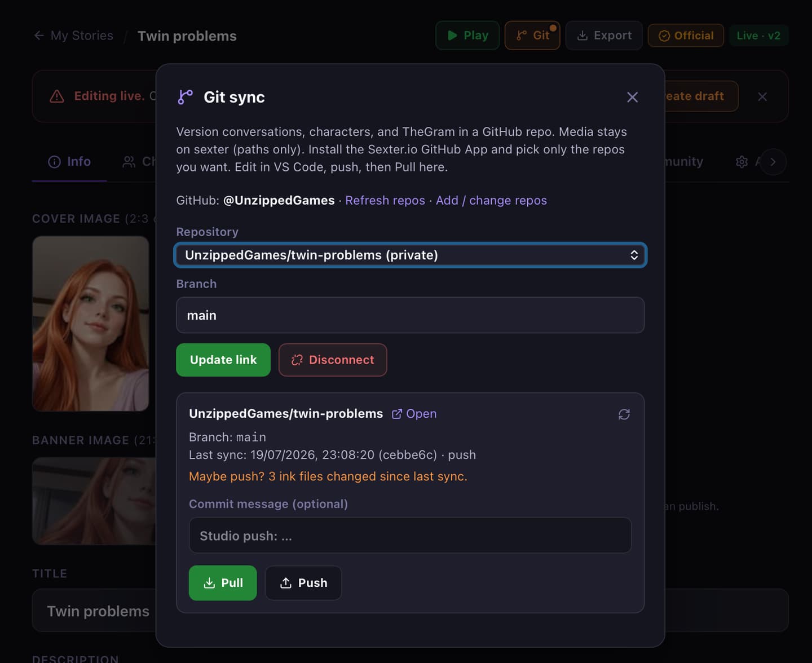Click Add / change repos link

pos(491,200)
